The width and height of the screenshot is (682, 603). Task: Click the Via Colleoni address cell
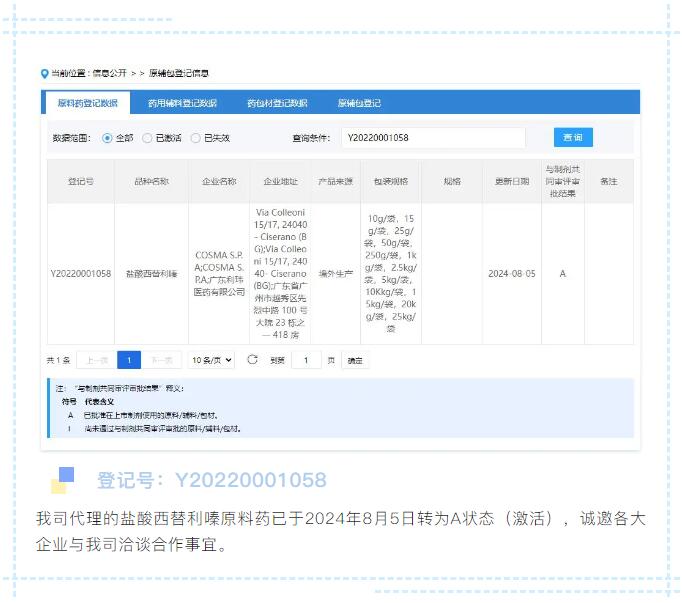click(281, 273)
